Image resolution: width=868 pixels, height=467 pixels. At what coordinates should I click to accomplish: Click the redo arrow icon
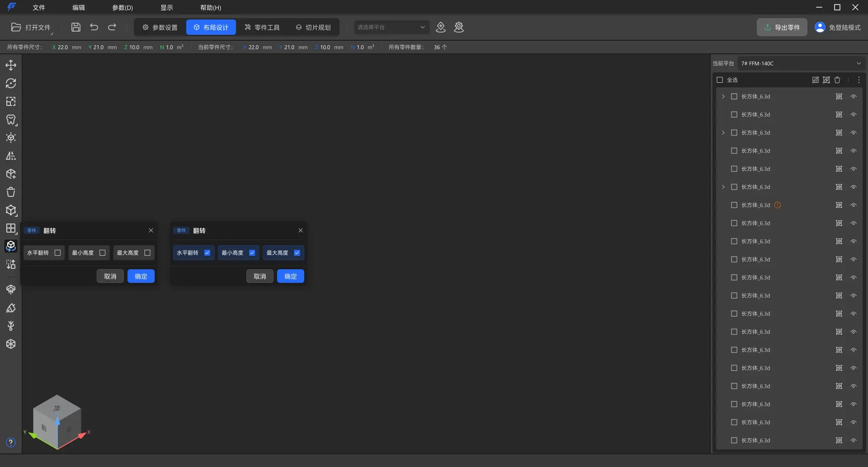point(112,27)
